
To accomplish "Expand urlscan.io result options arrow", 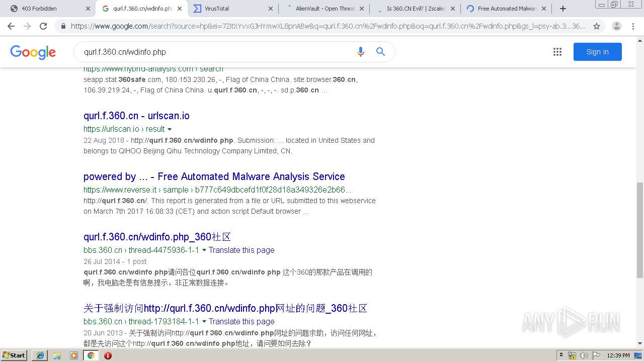I will click(170, 129).
